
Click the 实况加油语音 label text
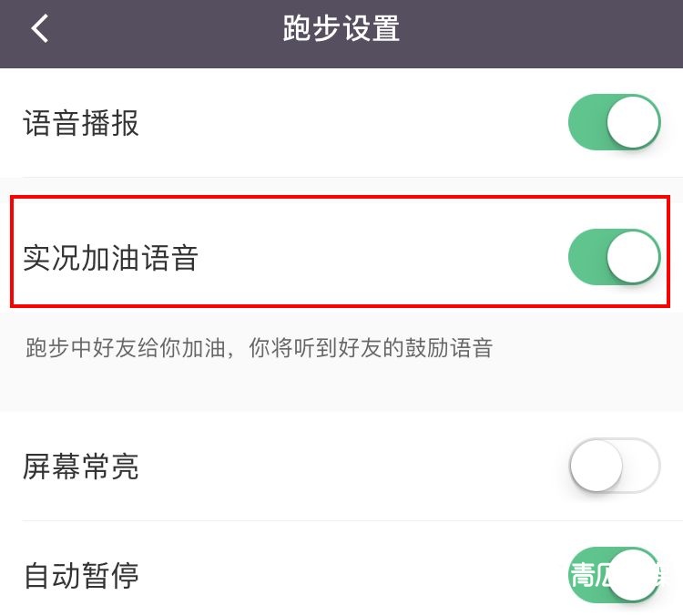point(110,259)
